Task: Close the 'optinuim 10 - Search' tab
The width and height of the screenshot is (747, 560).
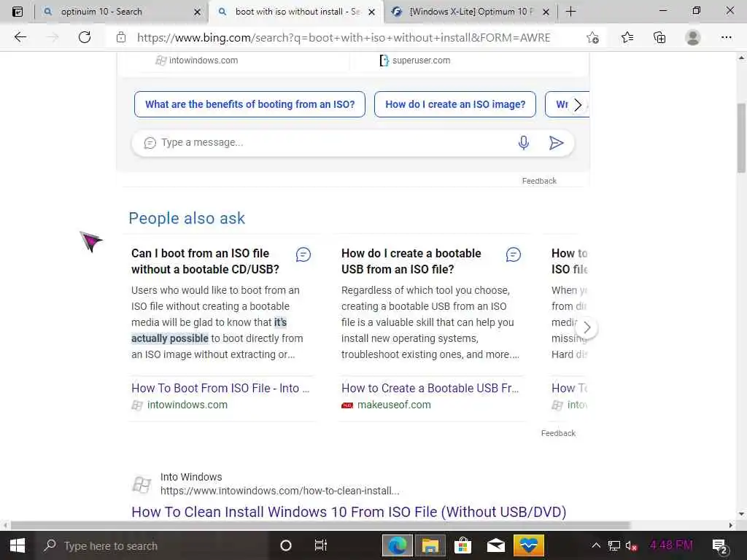Action: pos(197,12)
